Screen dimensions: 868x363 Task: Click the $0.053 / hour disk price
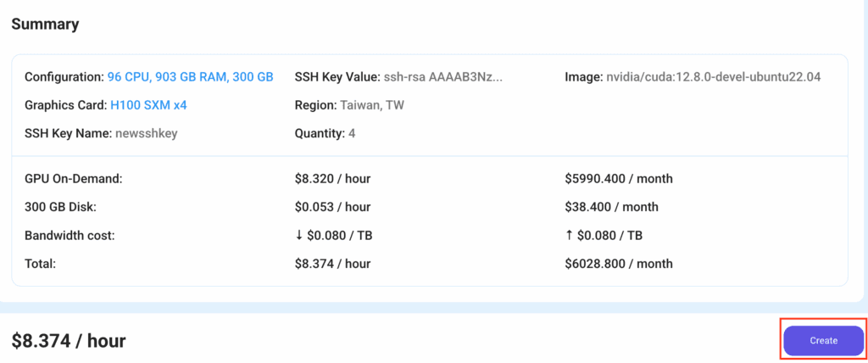click(x=332, y=207)
